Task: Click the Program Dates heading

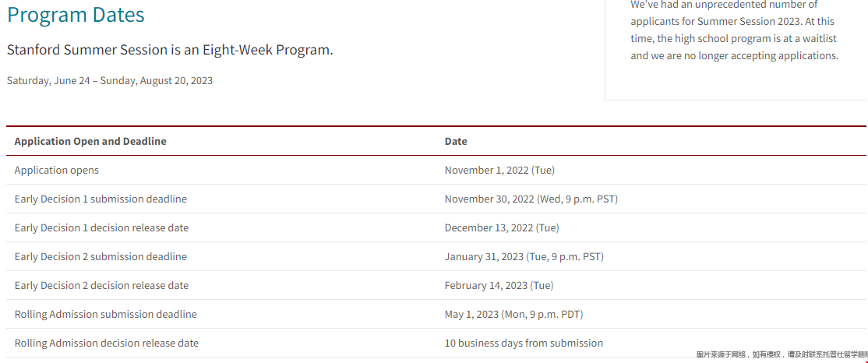Action: [x=76, y=15]
